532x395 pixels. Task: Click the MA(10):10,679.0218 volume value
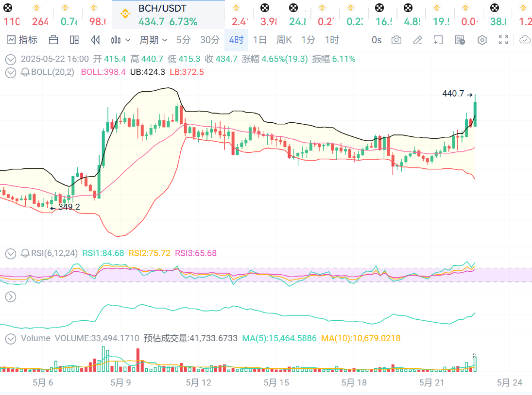(x=360, y=338)
